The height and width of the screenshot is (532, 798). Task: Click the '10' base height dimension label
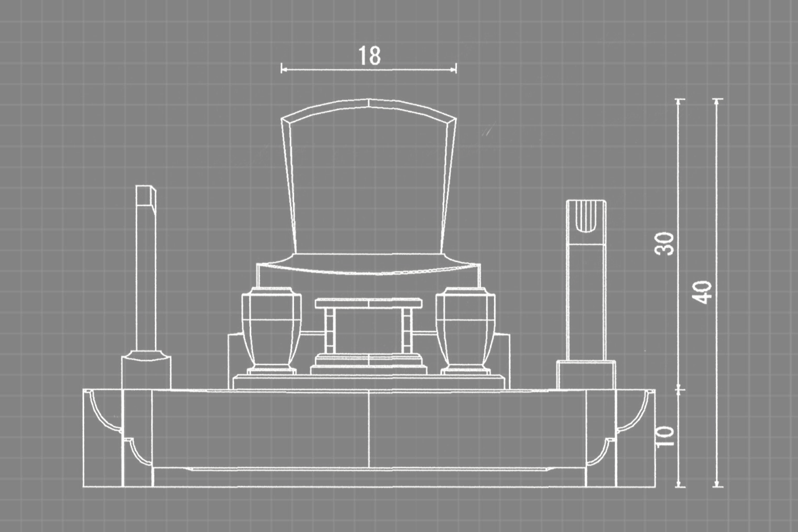[664, 436]
